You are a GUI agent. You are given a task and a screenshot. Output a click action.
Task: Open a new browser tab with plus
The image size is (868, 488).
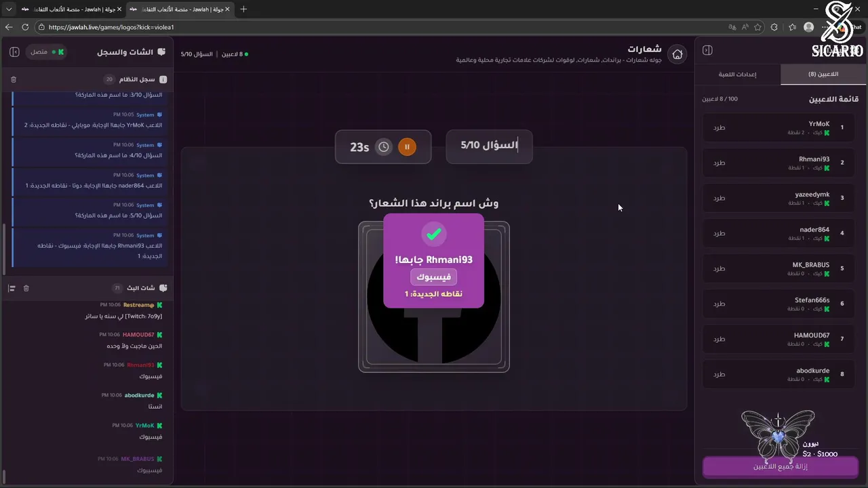tap(243, 9)
